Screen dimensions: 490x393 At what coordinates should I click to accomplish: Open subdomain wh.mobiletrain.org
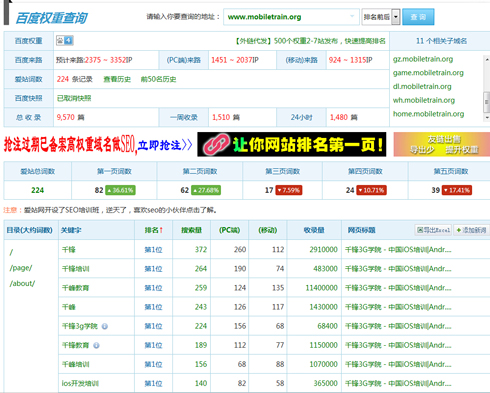(x=424, y=100)
